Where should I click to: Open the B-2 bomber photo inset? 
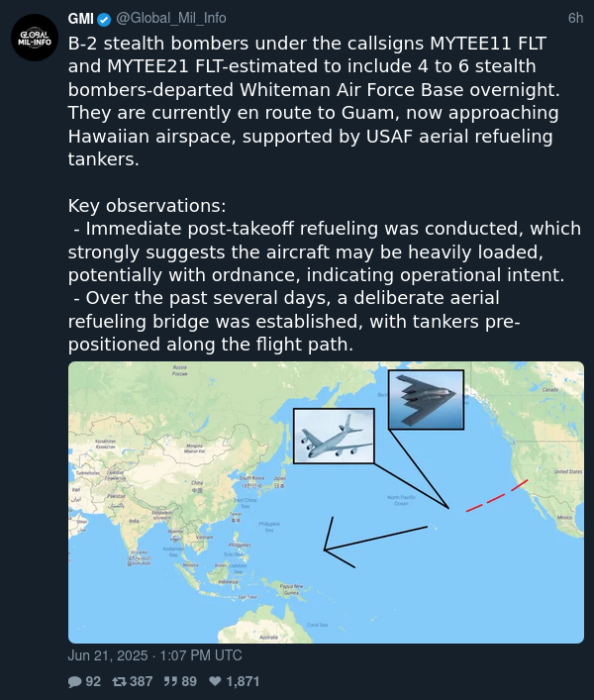(x=427, y=400)
